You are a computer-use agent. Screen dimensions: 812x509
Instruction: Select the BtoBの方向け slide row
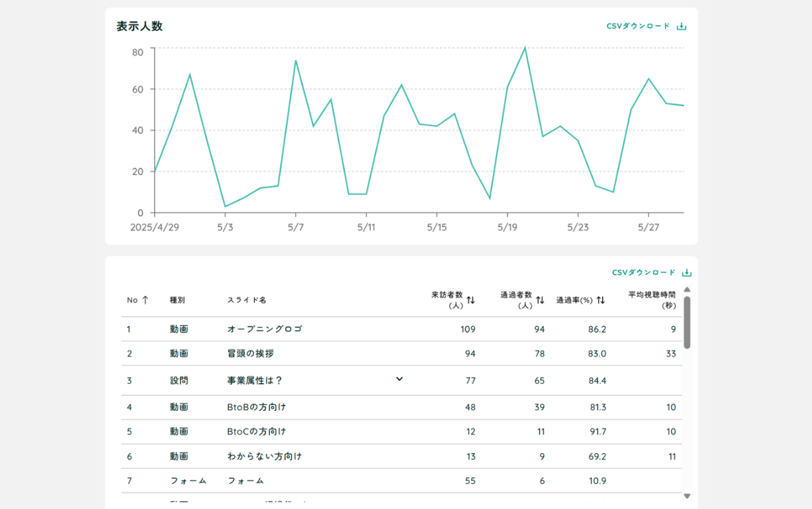tap(257, 408)
